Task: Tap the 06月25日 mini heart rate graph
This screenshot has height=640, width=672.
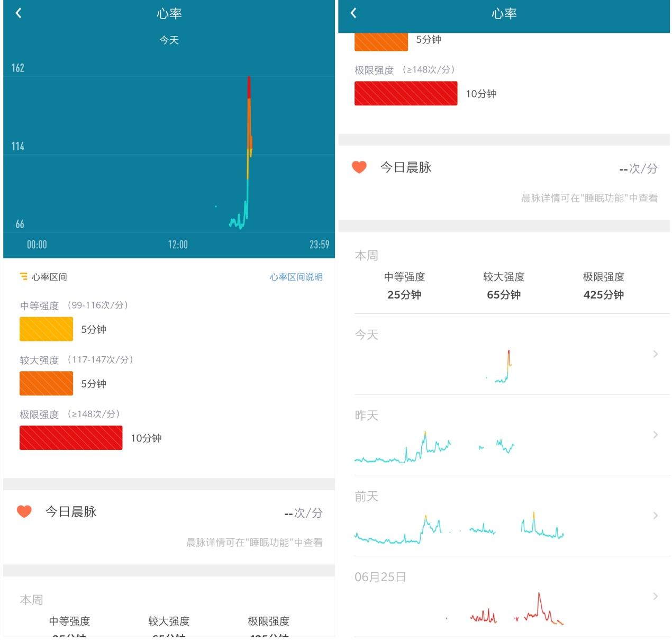Action: point(505,609)
